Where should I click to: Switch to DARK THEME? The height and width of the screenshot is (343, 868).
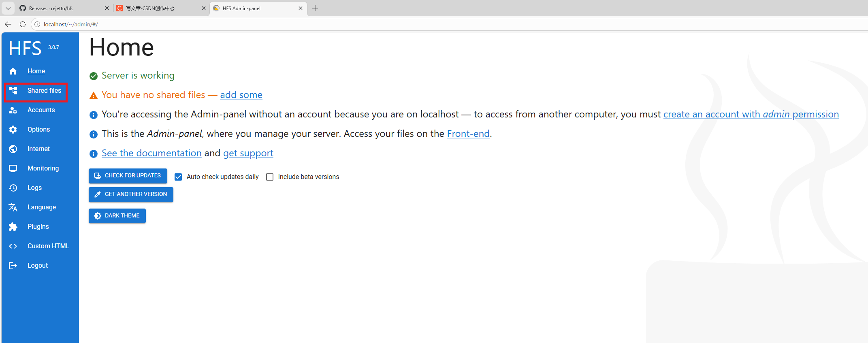117,216
